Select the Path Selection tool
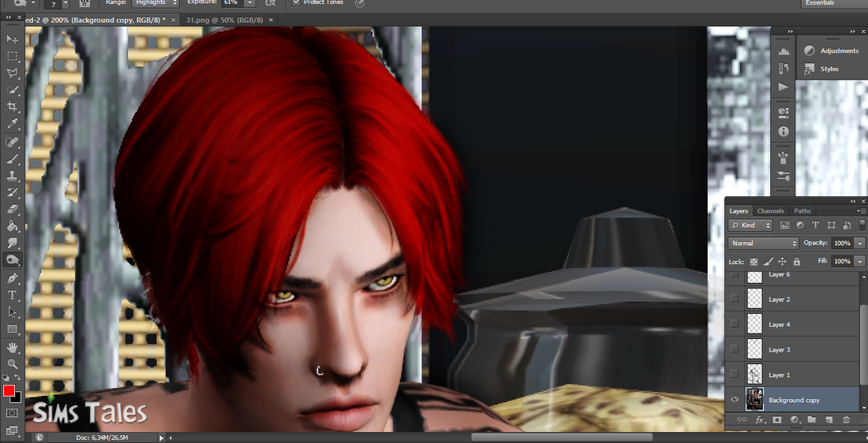868x443 pixels. tap(12, 312)
